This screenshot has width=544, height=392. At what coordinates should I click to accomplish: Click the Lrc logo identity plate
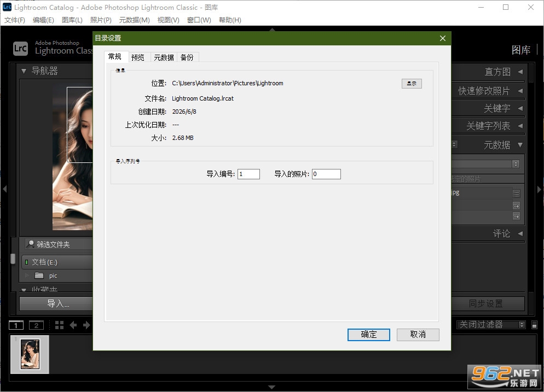coord(20,49)
